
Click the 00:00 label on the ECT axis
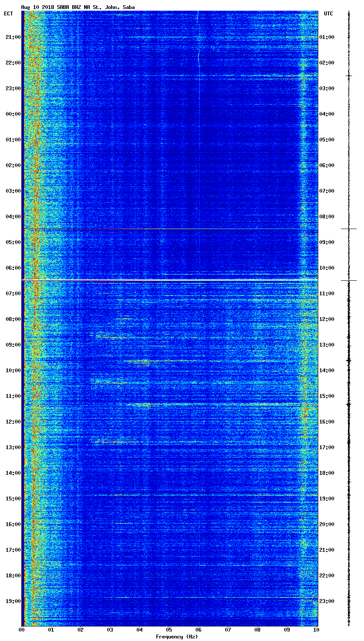13,114
